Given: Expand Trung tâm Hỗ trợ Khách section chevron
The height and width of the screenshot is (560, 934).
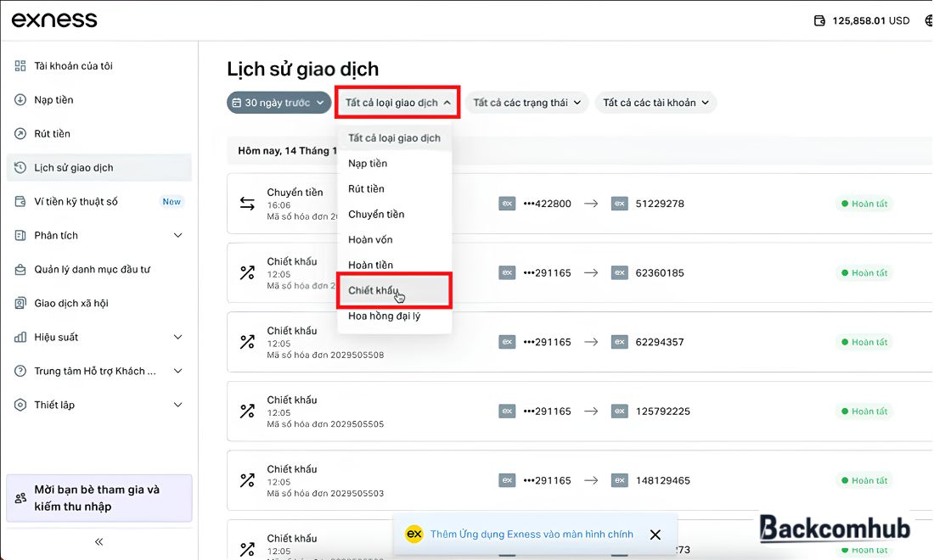Looking at the screenshot, I should coord(178,372).
